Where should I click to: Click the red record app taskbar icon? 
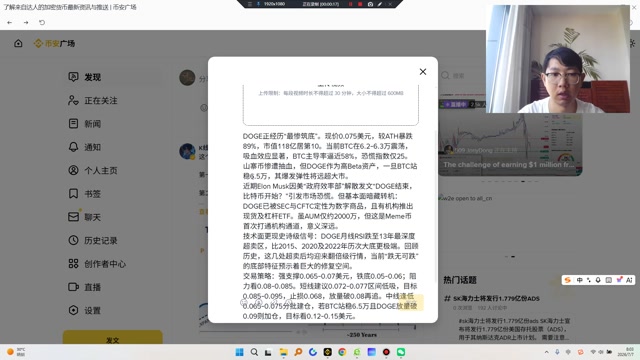pos(386,352)
